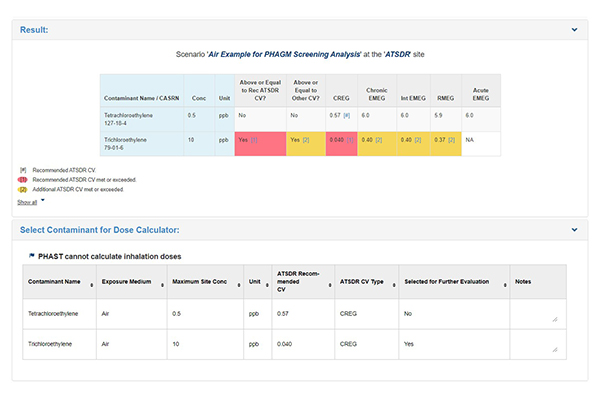
Task: Click the red legend icon for CV exceeded
Action: pyautogui.click(x=23, y=179)
